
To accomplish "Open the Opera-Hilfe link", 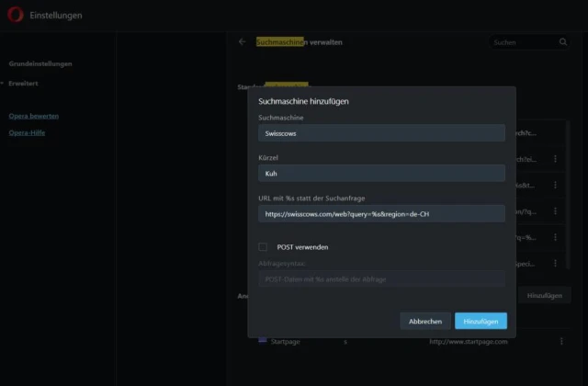I will (28, 132).
